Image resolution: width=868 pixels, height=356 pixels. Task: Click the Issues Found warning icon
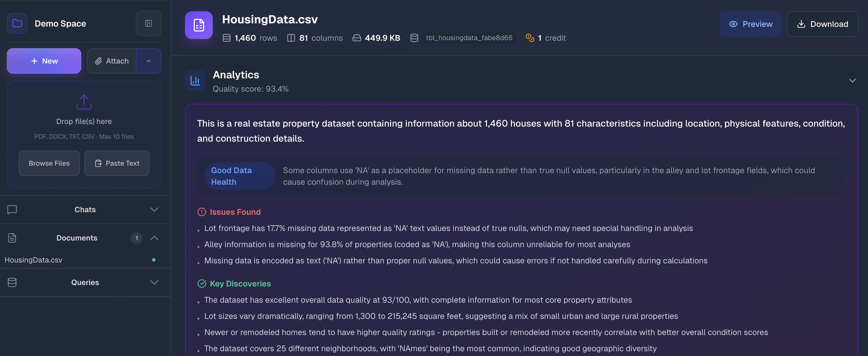201,212
